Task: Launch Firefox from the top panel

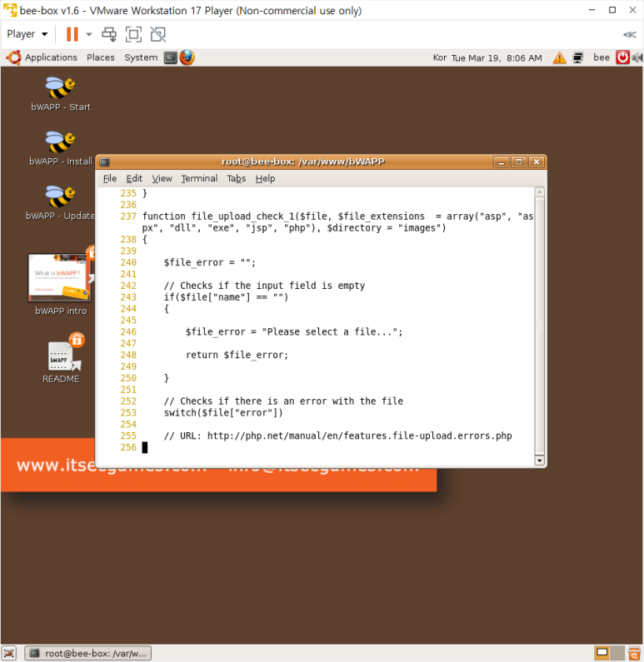Action: click(x=187, y=57)
